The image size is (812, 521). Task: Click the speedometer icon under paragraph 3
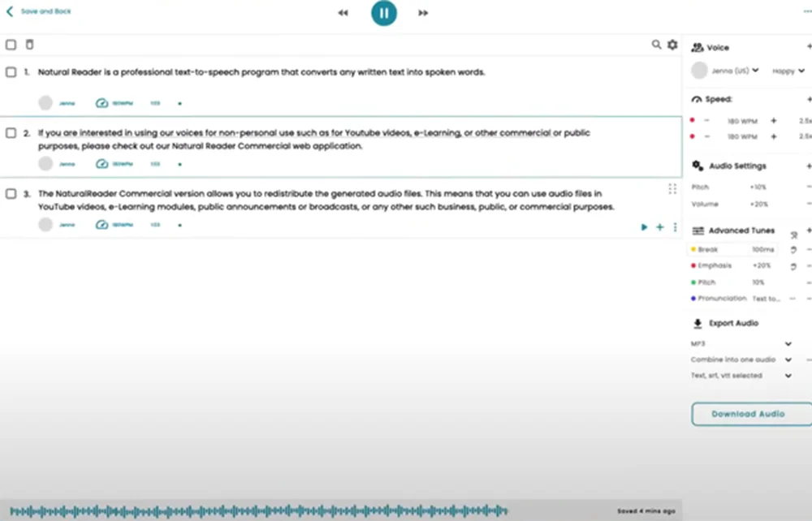(x=101, y=225)
